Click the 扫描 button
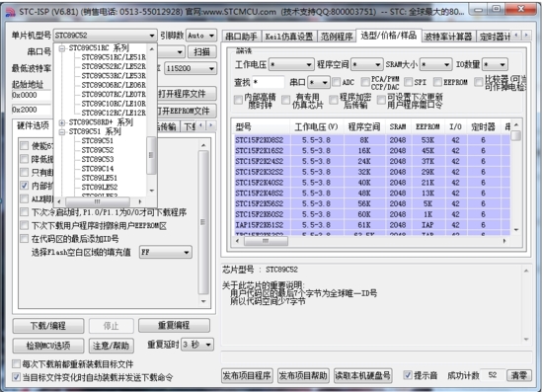 202,52
